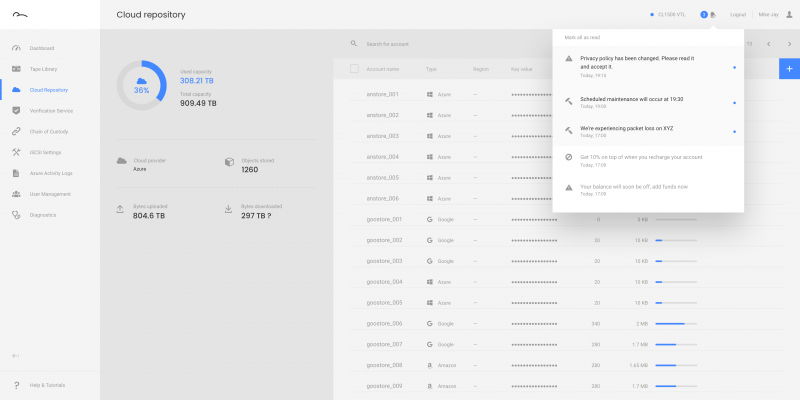Open the Dashboard page from sidebar

tap(41, 48)
